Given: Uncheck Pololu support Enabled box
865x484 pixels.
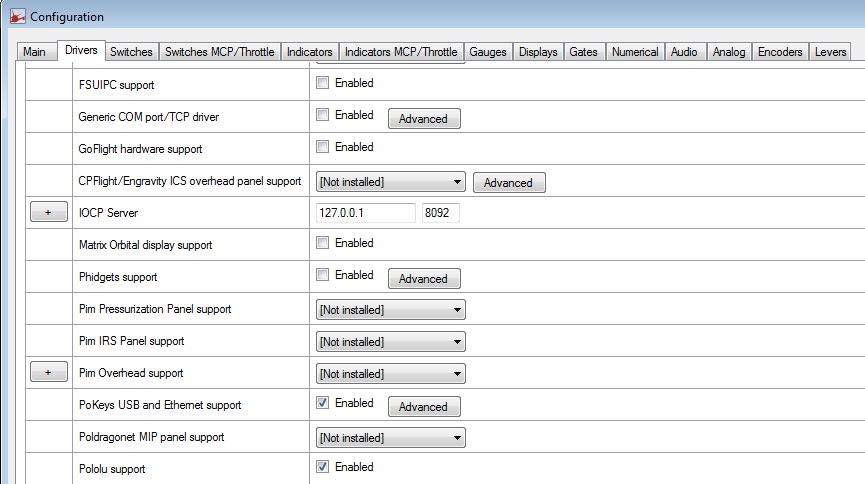Looking at the screenshot, I should [322, 467].
